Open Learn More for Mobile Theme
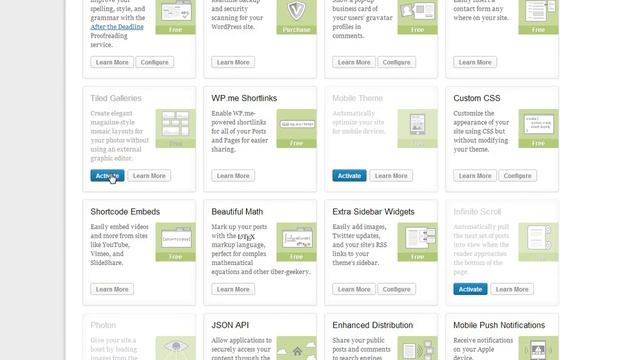 391,176
